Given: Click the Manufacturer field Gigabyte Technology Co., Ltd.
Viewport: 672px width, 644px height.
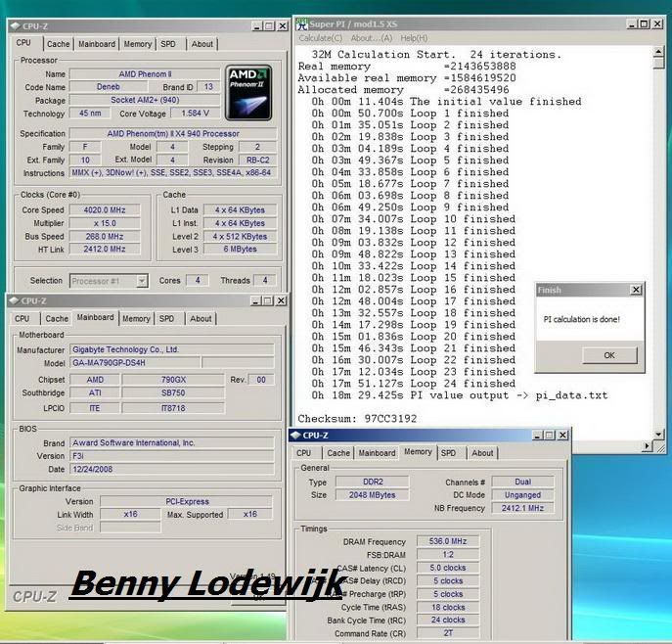Looking at the screenshot, I should (172, 349).
